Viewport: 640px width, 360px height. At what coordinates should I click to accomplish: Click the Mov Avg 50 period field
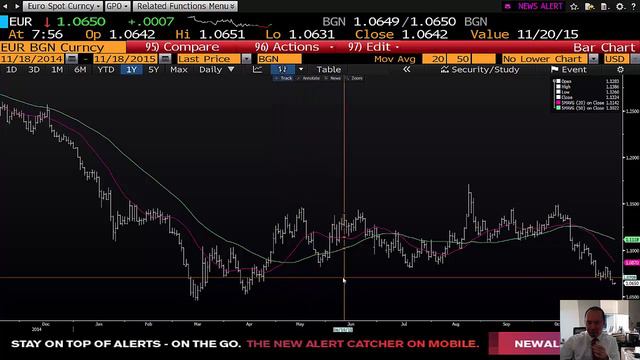click(459, 59)
